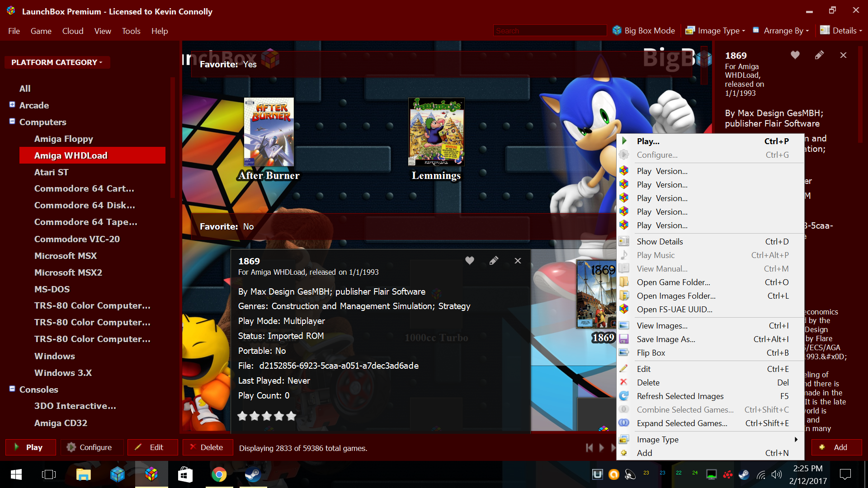This screenshot has width=868, height=488.
Task: Close the right-side details panel
Action: 843,55
